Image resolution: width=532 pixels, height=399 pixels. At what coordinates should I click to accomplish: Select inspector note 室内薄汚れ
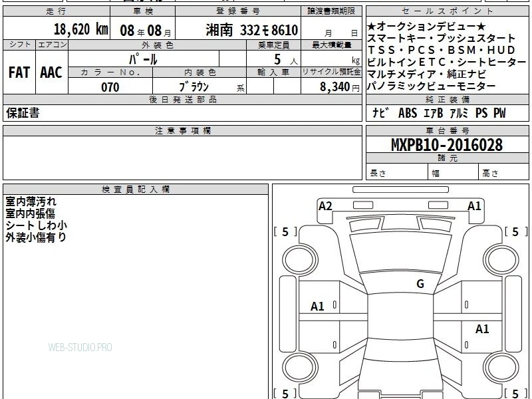31,201
